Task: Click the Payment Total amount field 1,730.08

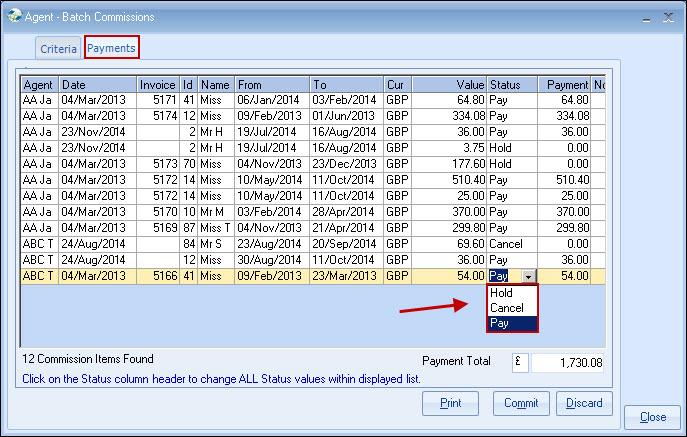Action: pyautogui.click(x=568, y=363)
